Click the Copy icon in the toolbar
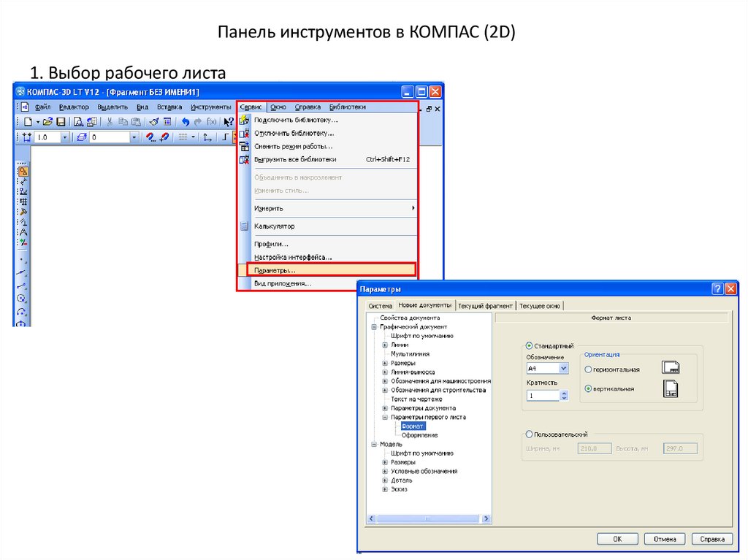This screenshot has width=748, height=560. [x=123, y=122]
